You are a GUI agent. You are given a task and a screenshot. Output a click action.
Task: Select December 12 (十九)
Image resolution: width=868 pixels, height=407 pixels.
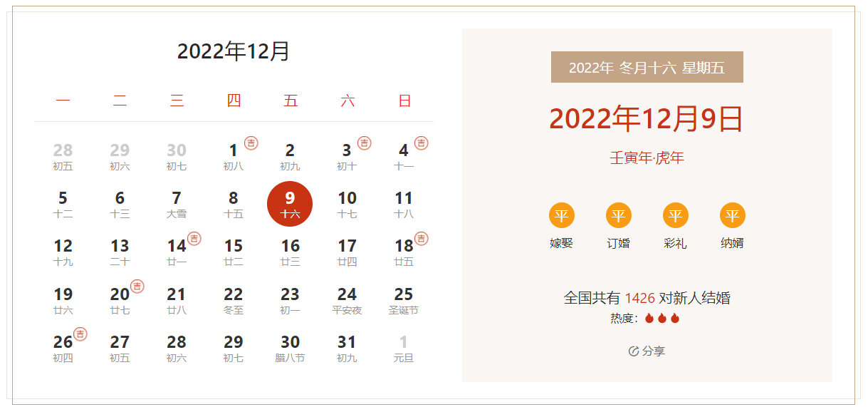click(63, 252)
